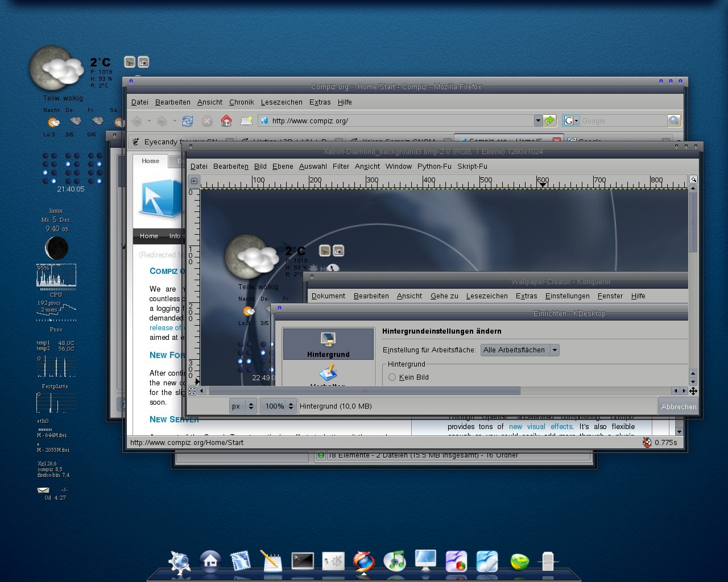728x582 pixels.
Task: Expand the URL bar history dropdown
Action: (538, 120)
